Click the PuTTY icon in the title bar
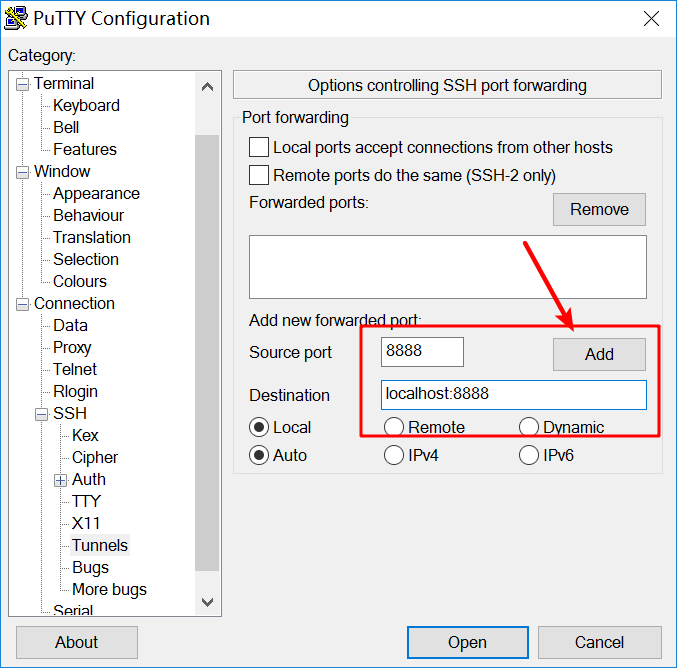 (x=16, y=18)
